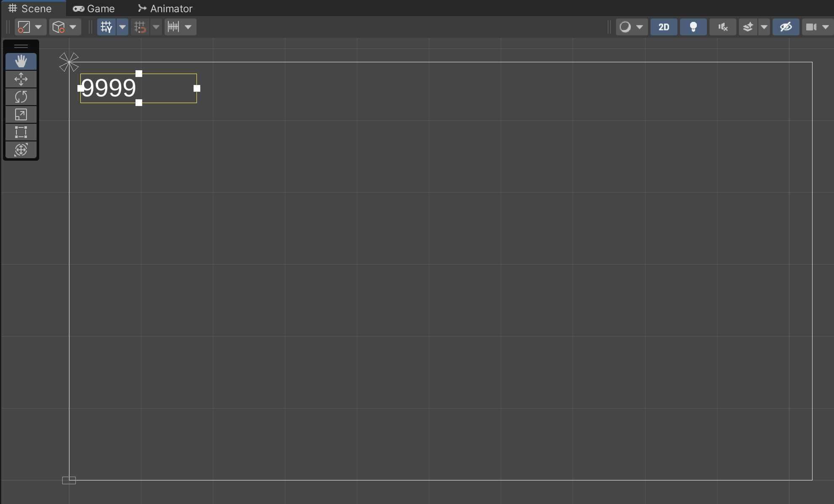834x504 pixels.
Task: Toggle scene lighting bulb
Action: (x=693, y=27)
